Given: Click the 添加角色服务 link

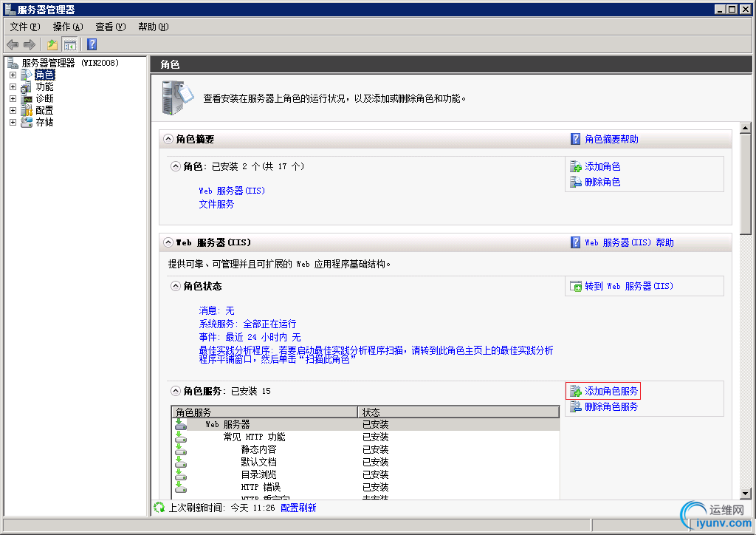Looking at the screenshot, I should point(611,391).
